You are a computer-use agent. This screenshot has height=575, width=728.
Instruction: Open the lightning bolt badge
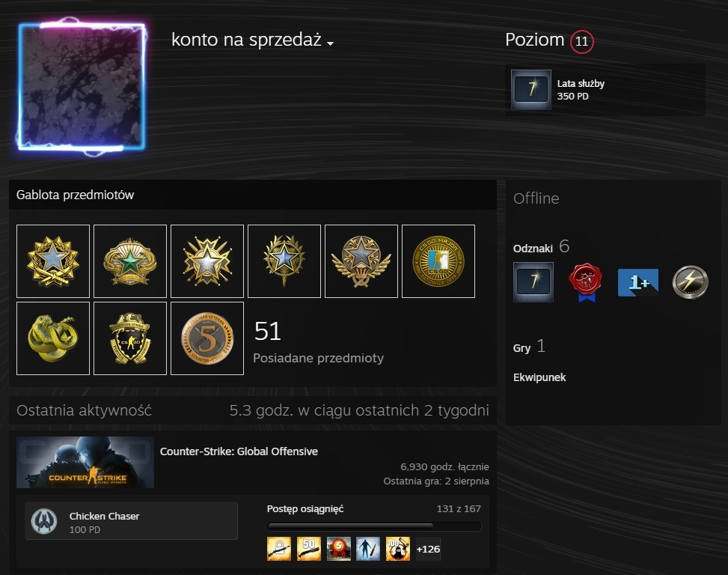click(x=691, y=282)
